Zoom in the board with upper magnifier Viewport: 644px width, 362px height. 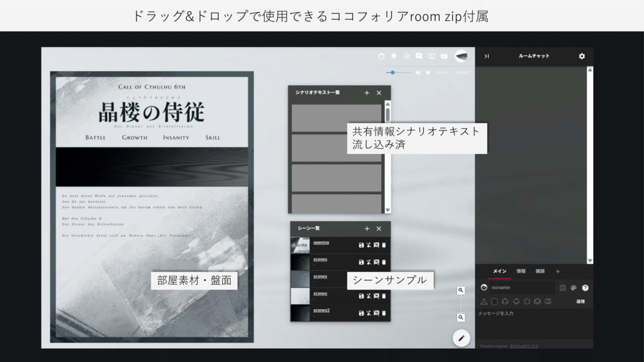pyautogui.click(x=461, y=290)
